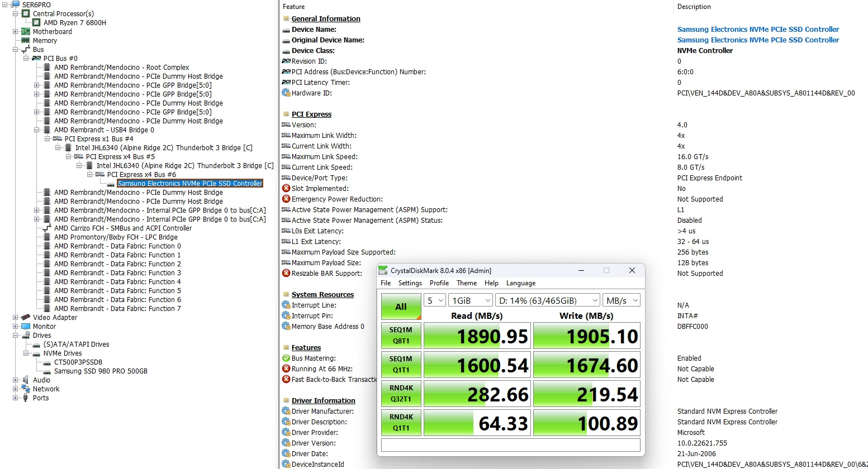
Task: Click the red X icon for Slot Implemented
Action: tap(286, 188)
